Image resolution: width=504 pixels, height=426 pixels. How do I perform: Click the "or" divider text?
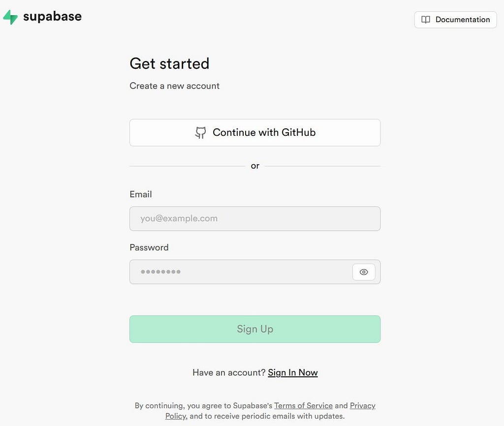click(x=255, y=166)
